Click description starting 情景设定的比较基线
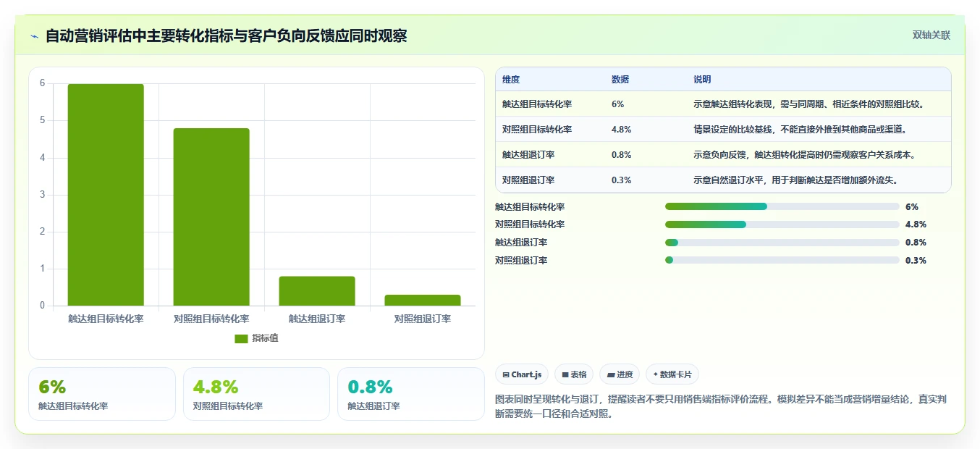Screen dimensions: 980x449 click(800, 130)
